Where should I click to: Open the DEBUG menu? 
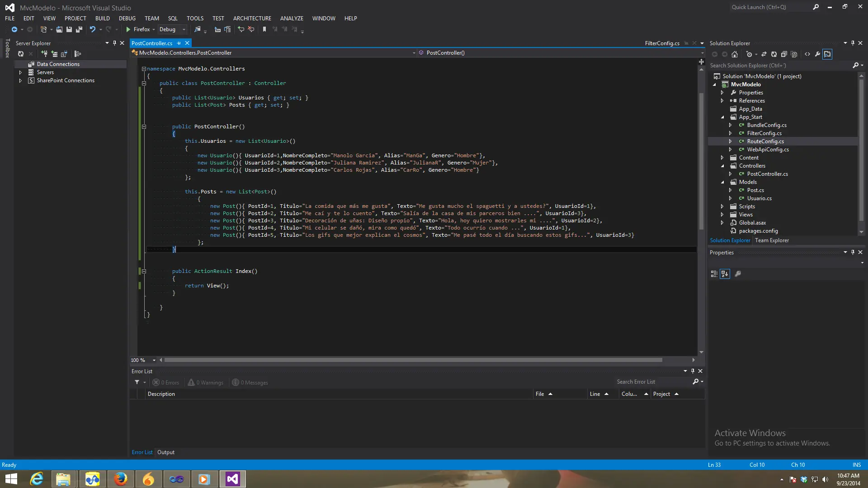127,19
